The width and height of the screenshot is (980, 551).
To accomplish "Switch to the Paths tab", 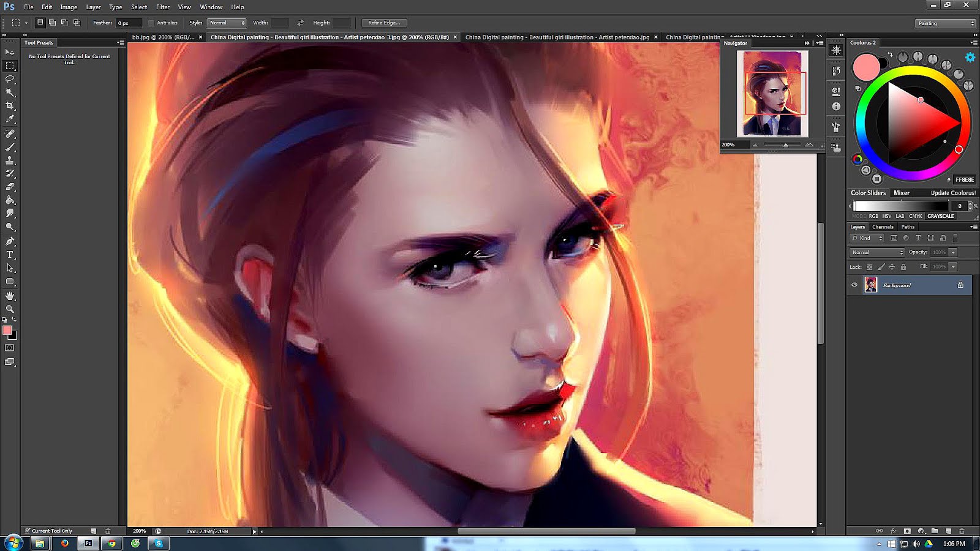I will click(908, 227).
